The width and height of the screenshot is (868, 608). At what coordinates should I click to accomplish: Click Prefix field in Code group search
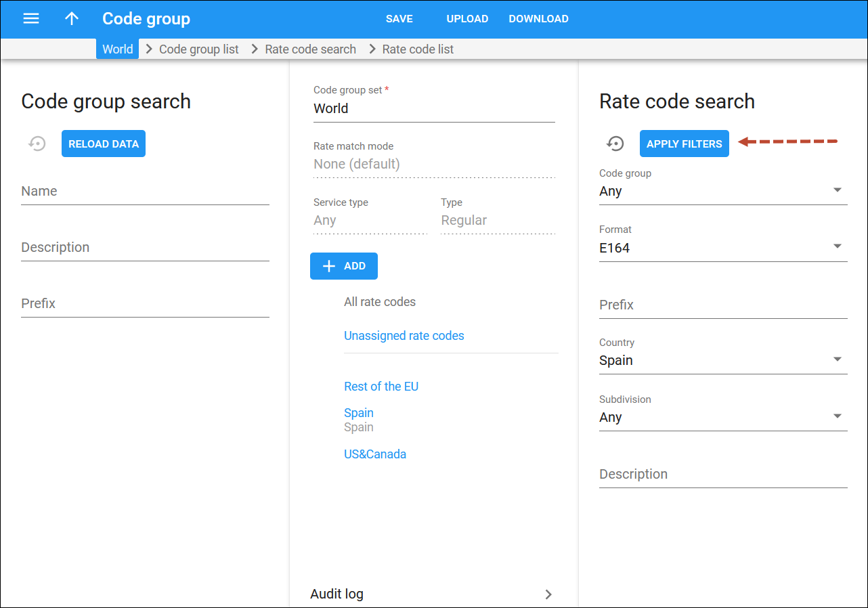coord(145,304)
